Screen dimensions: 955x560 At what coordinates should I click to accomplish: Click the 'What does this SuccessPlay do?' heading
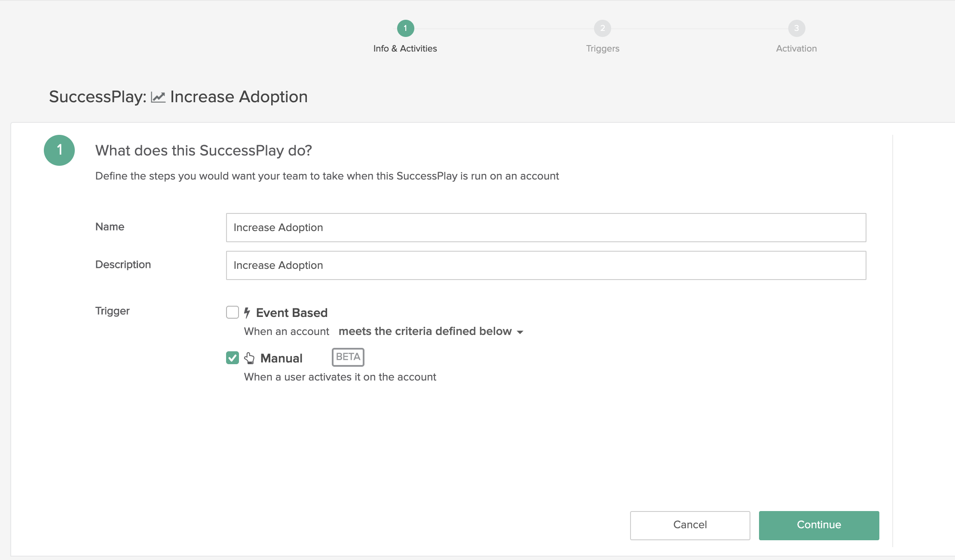coord(204,151)
